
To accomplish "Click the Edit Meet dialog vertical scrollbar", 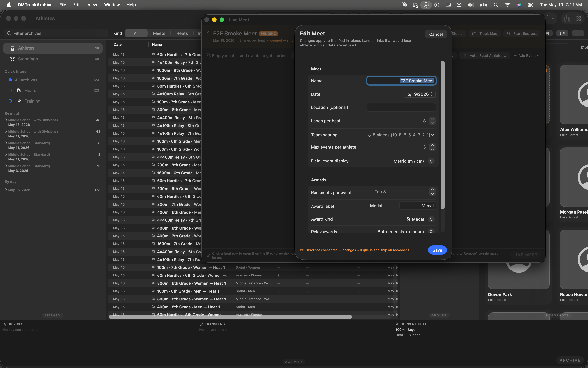I will point(442,135).
